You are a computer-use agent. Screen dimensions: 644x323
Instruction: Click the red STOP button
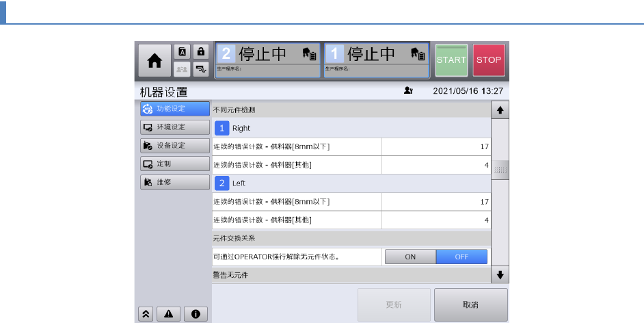489,60
